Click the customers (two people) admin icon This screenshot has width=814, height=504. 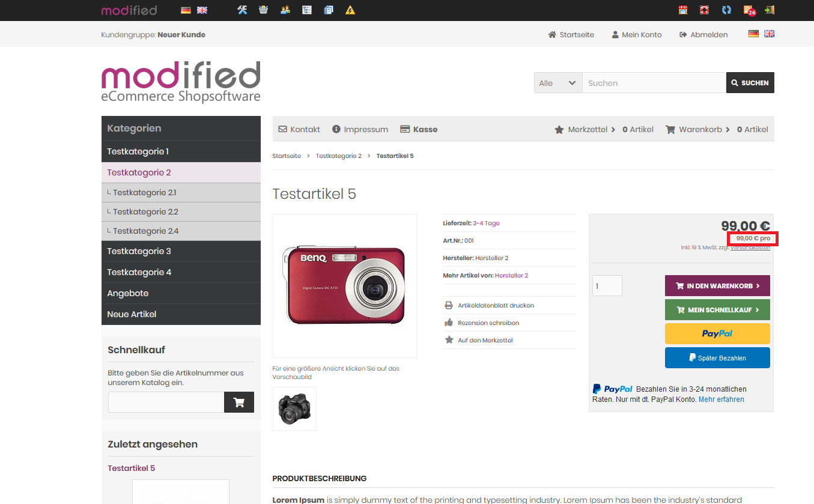(285, 10)
